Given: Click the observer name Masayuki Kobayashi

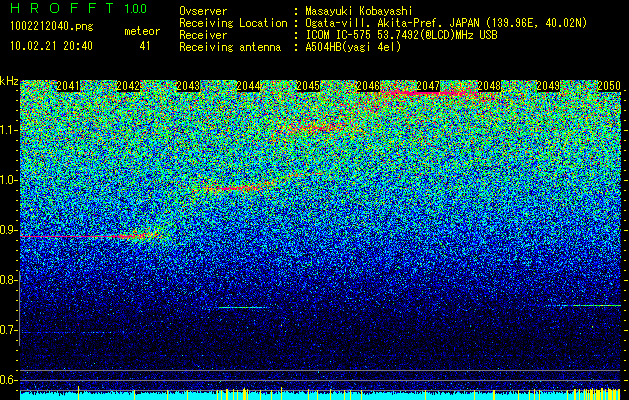Looking at the screenshot, I should click(359, 11).
